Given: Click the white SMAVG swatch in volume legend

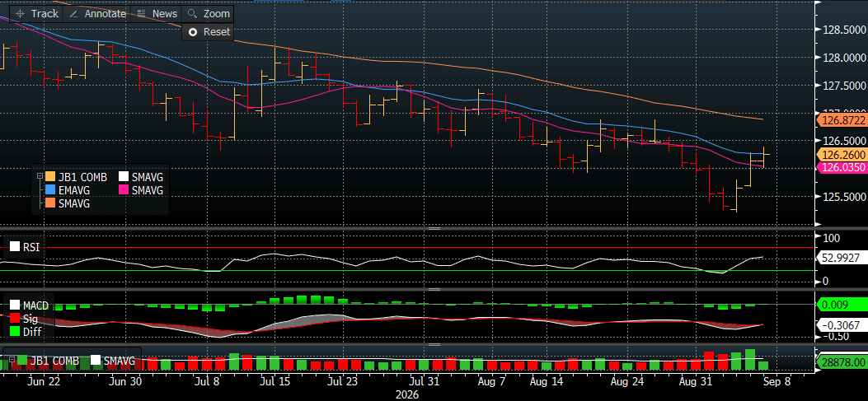Looking at the screenshot, I should 96,361.
